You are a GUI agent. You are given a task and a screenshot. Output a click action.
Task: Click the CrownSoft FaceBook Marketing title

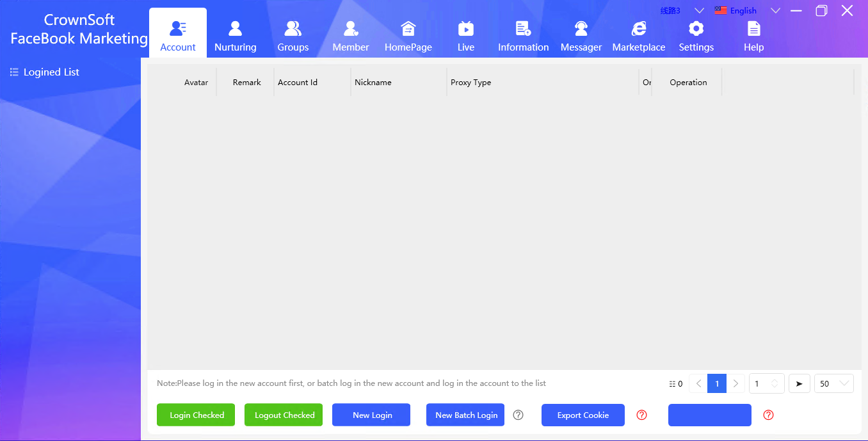(79, 29)
